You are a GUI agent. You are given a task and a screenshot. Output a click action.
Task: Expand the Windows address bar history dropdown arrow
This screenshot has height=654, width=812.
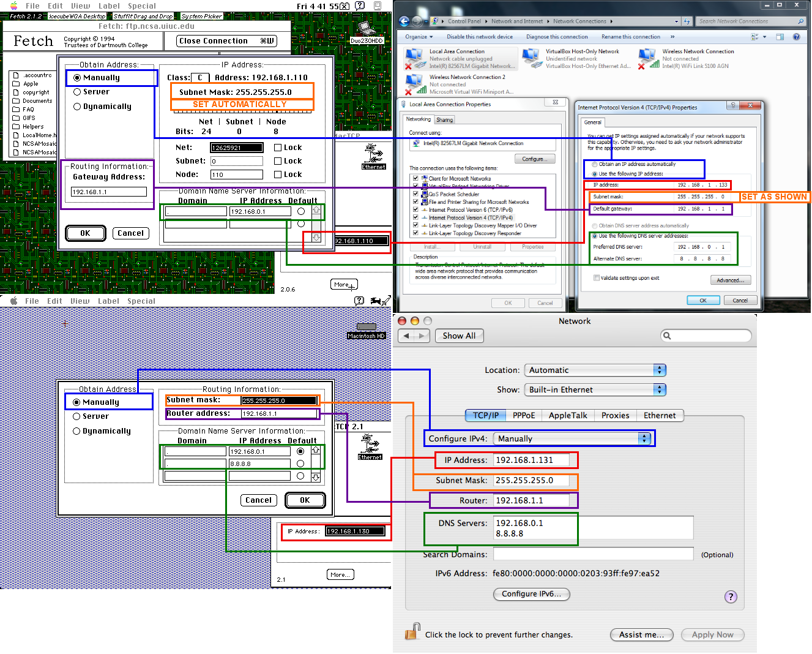click(x=676, y=21)
